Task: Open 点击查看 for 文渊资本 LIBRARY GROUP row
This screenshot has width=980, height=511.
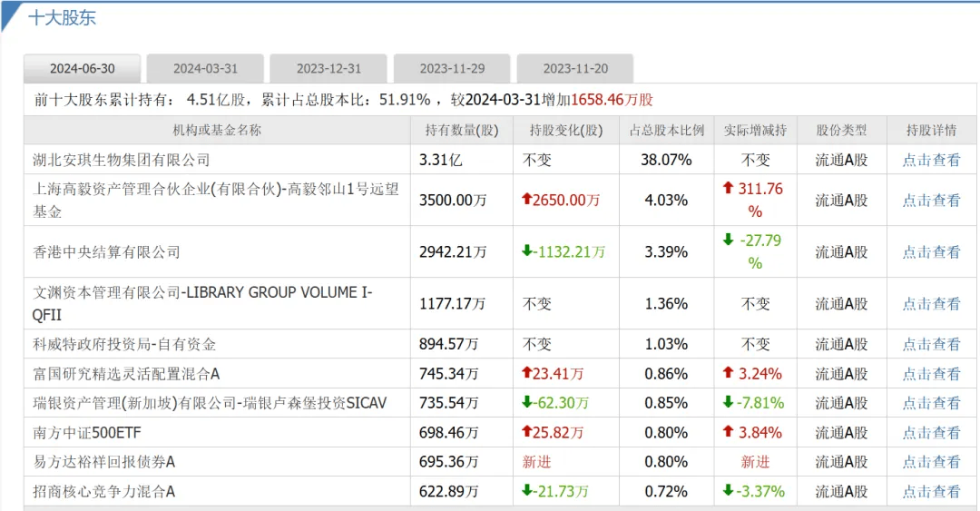Action: pos(931,304)
